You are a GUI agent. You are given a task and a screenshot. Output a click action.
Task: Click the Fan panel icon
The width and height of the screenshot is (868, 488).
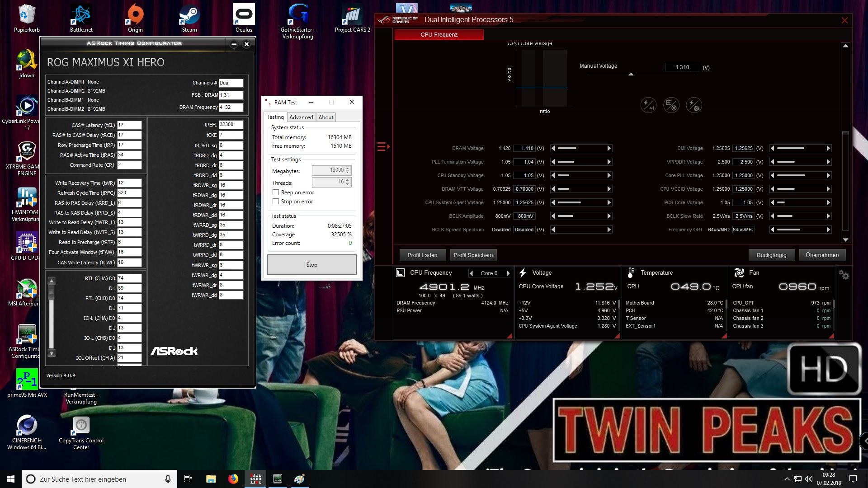[x=739, y=273]
